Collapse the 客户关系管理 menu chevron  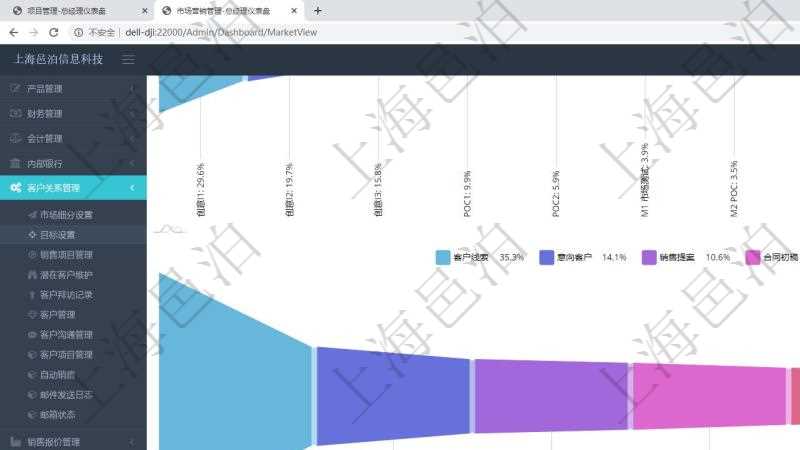click(132, 188)
